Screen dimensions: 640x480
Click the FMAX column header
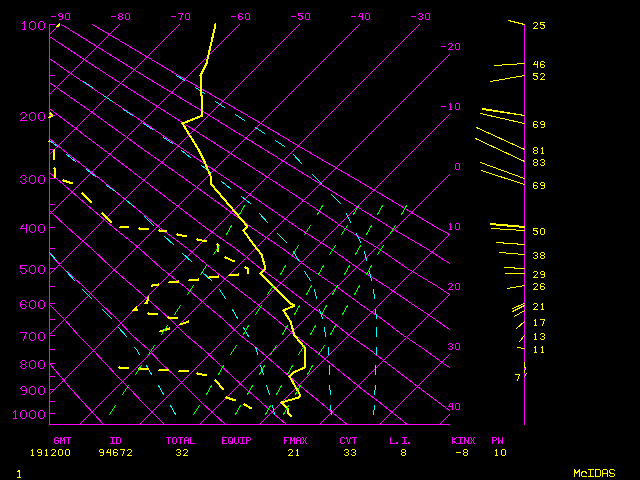pos(295,440)
